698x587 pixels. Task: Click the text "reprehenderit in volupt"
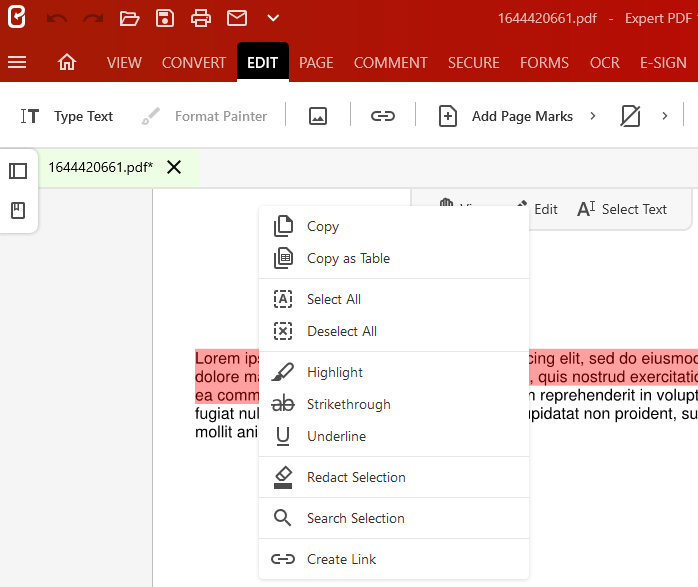pos(619,395)
